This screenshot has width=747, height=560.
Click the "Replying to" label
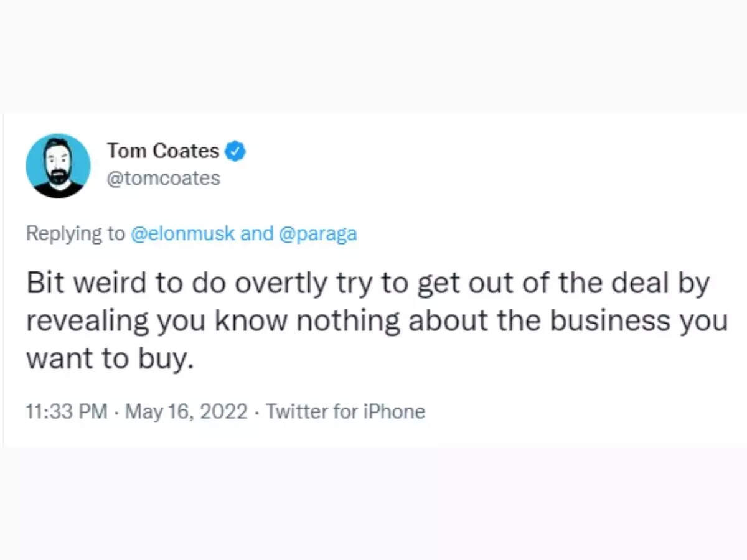(75, 234)
